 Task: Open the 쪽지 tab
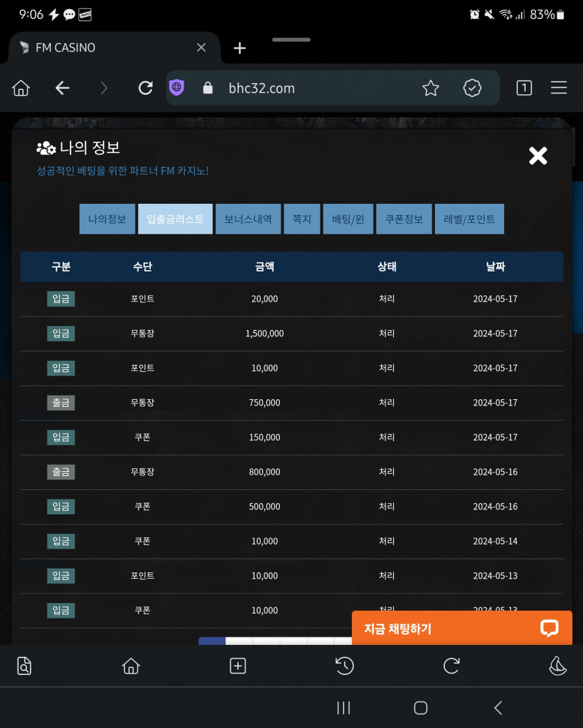tap(302, 219)
